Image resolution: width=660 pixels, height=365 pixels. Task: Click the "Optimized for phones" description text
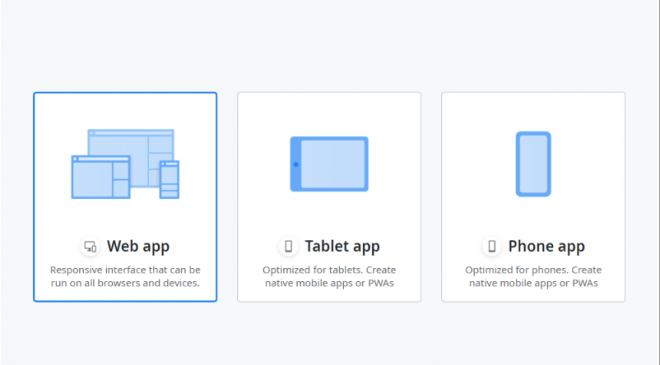click(x=533, y=276)
